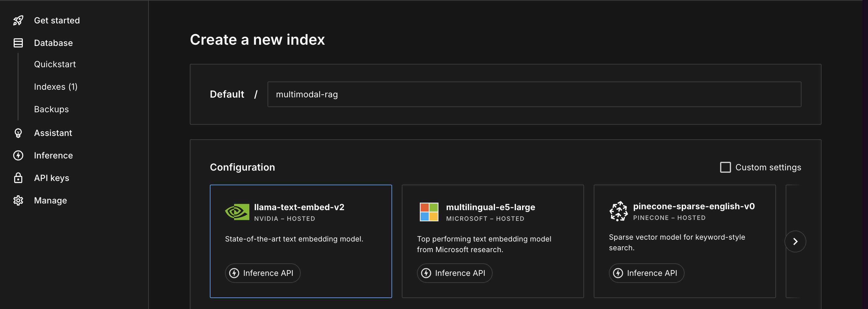Click Inference API on multilingual-e5-large card
Viewport: 868px width, 309px height.
pyautogui.click(x=454, y=273)
